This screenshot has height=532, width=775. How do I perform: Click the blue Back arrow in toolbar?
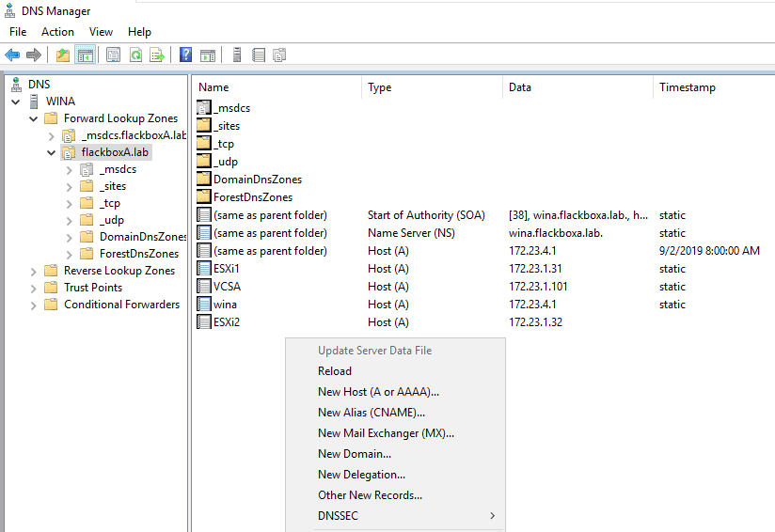[x=12, y=55]
